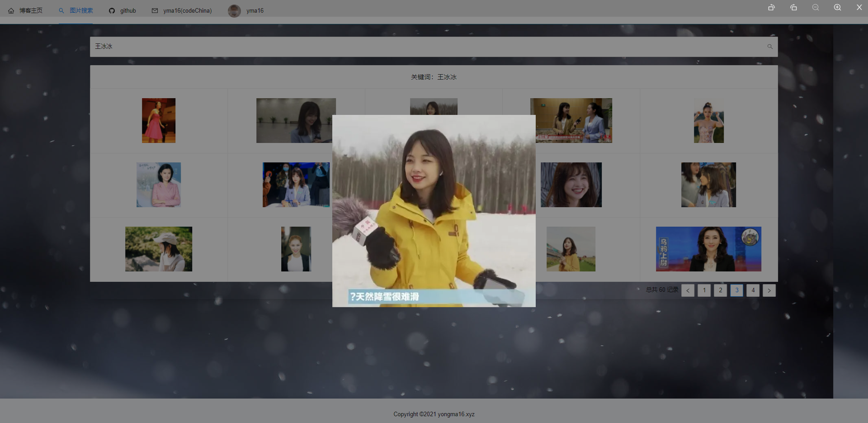
Task: Open thumbnail of woman in yellow jacket by field
Action: [x=571, y=249]
